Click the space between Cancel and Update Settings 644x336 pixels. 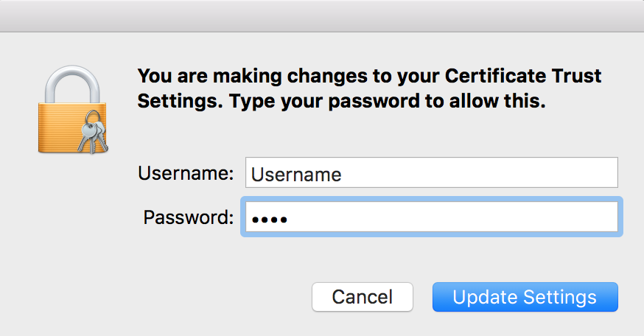pos(423,297)
